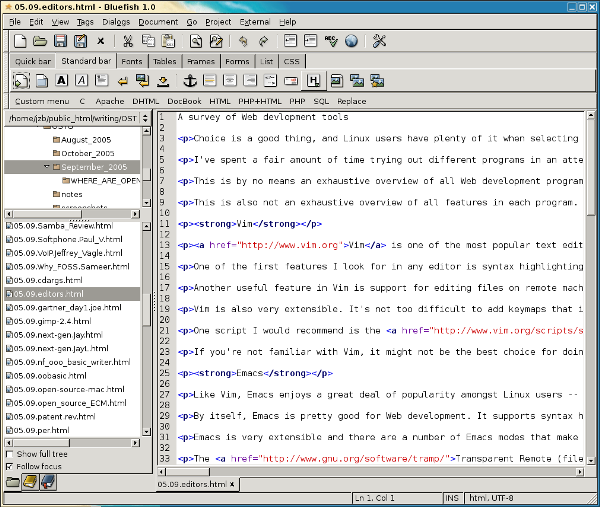Click the Undo arrow icon

[x=243, y=41]
